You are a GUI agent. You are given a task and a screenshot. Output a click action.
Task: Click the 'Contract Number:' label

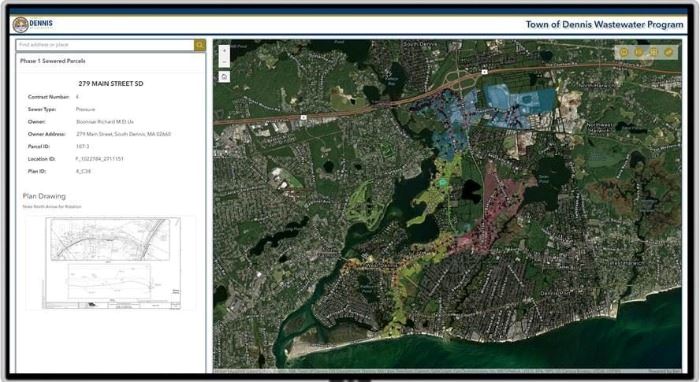(x=49, y=97)
